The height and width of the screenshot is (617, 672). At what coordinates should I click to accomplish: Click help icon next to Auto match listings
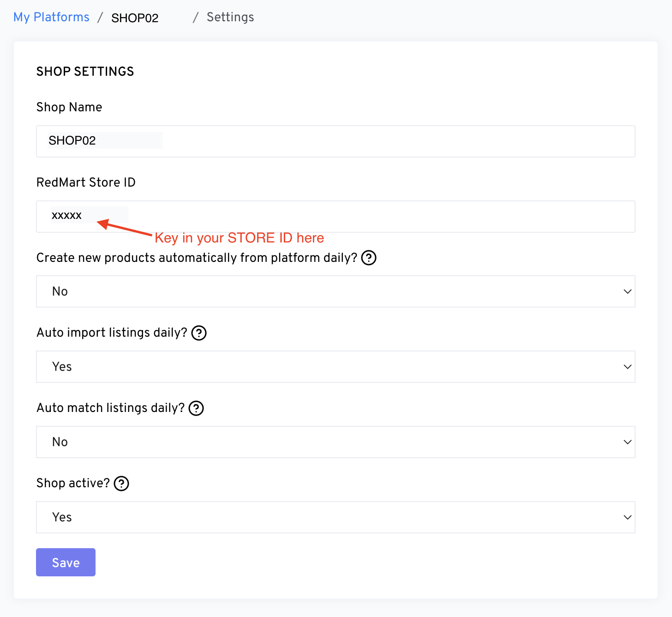196,408
